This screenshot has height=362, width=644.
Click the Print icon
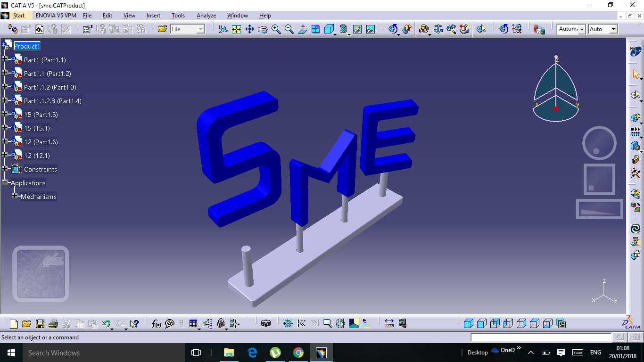coord(53,324)
